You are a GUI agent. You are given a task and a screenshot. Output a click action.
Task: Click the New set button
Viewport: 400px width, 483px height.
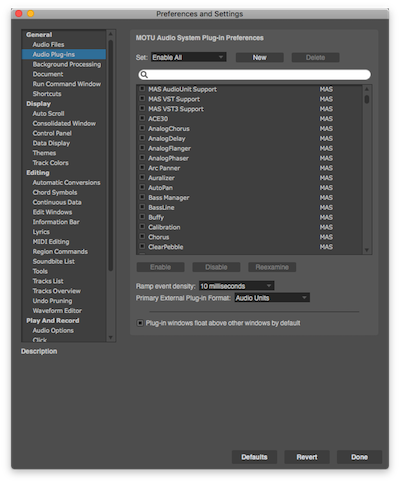click(x=260, y=57)
